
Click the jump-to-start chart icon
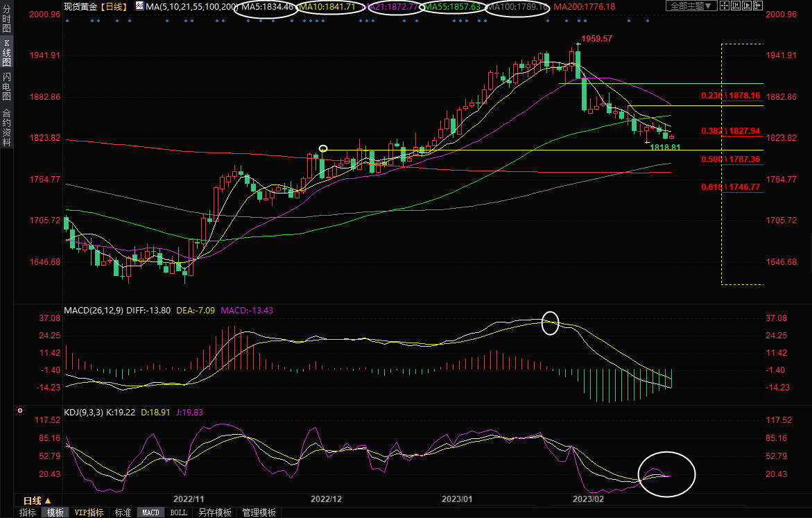[x=736, y=6]
